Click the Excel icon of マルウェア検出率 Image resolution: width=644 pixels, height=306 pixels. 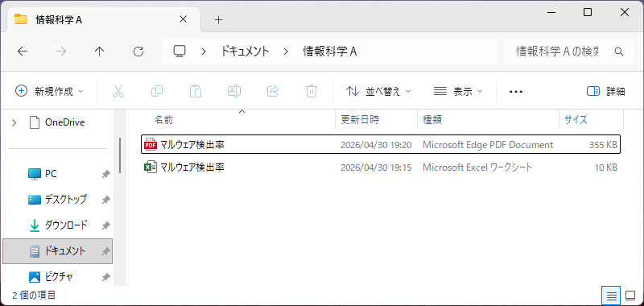pyautogui.click(x=151, y=167)
